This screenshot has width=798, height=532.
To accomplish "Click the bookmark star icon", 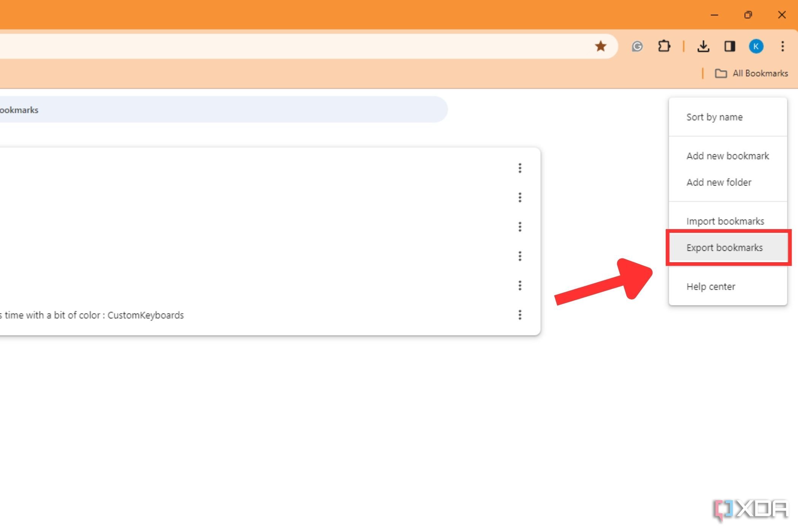I will coord(601,46).
